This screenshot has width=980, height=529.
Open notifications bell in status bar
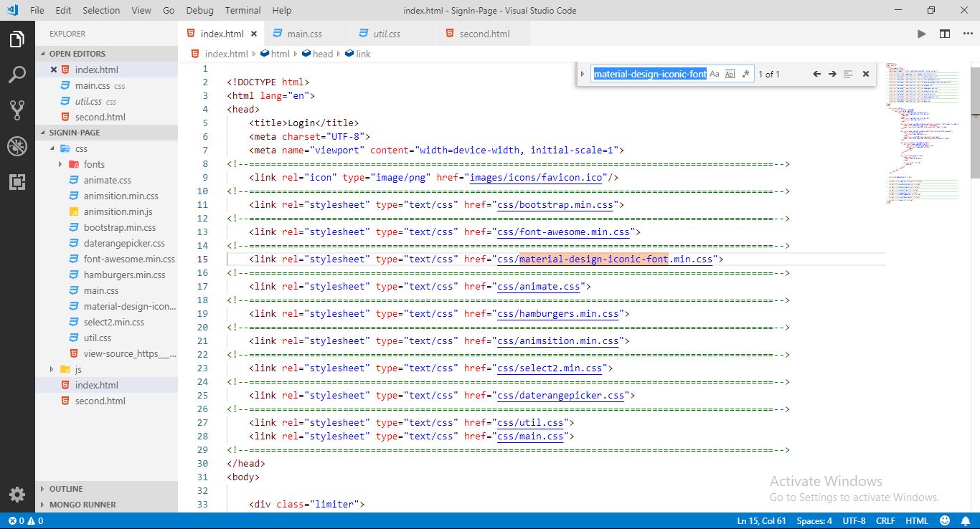tap(966, 521)
